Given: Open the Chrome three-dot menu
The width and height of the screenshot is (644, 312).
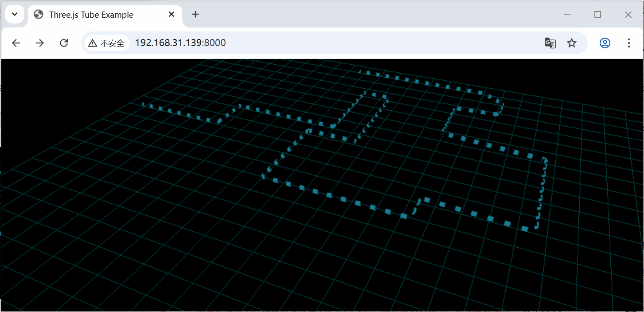Looking at the screenshot, I should (628, 43).
